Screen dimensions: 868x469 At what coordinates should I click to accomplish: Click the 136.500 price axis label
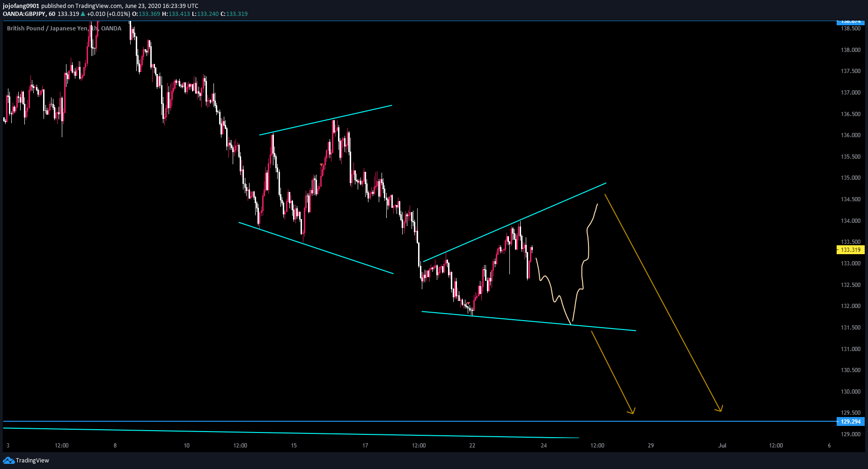tap(851, 114)
